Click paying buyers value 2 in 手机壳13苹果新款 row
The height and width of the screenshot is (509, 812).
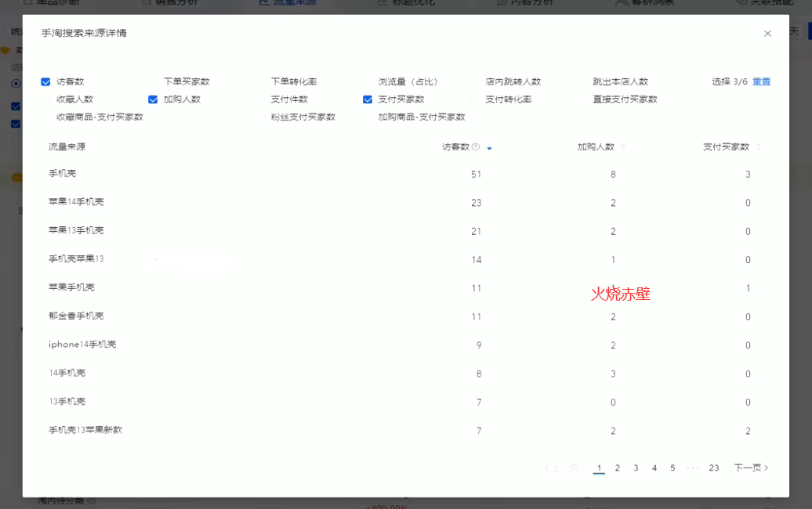(x=748, y=431)
